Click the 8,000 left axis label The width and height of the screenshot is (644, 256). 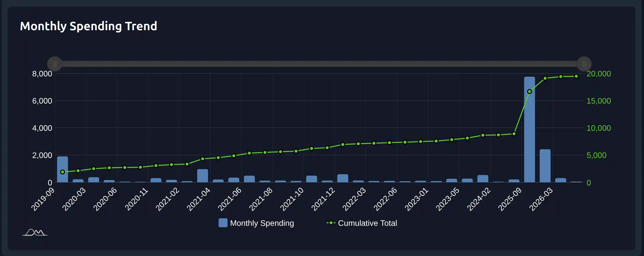(x=42, y=74)
